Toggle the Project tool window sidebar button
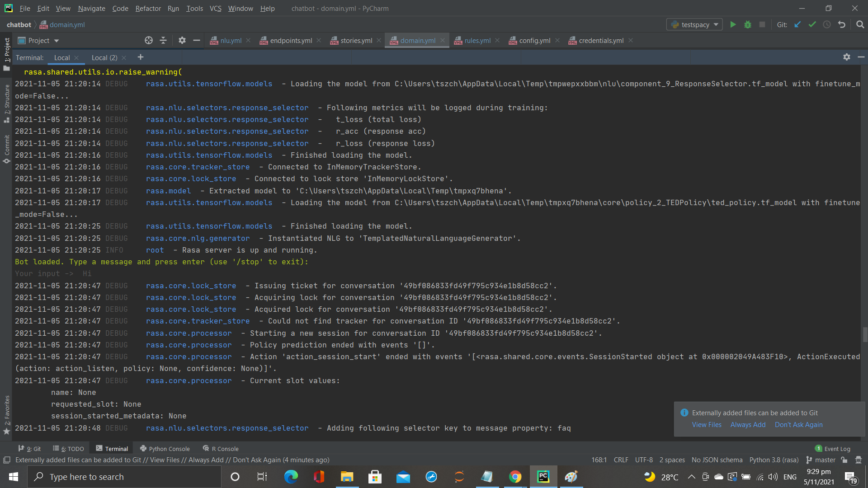This screenshot has width=868, height=488. pyautogui.click(x=7, y=51)
